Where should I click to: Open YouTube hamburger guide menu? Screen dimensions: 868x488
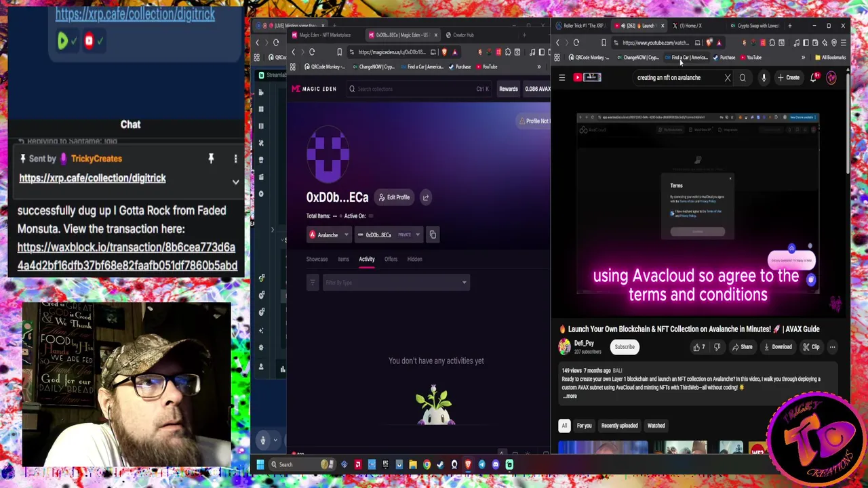561,78
